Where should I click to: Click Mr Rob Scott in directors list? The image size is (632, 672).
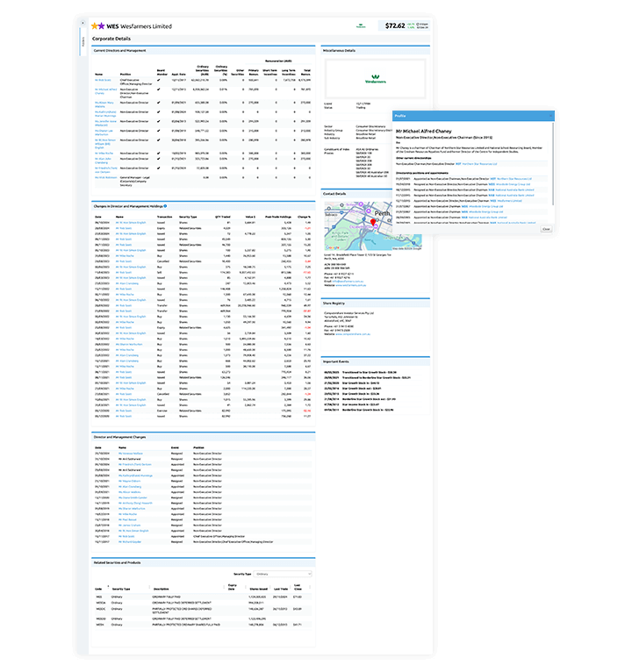102,79
